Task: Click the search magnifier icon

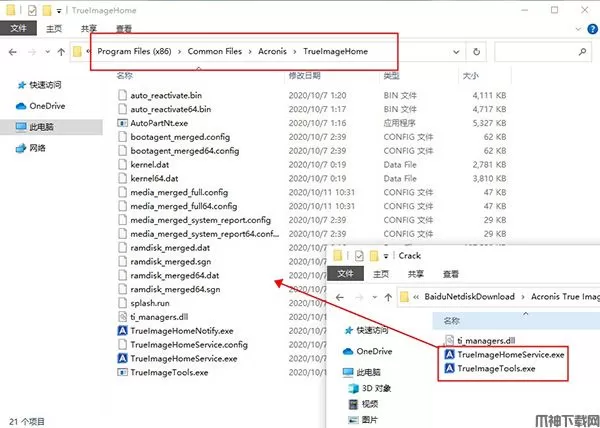Action: pos(582,52)
